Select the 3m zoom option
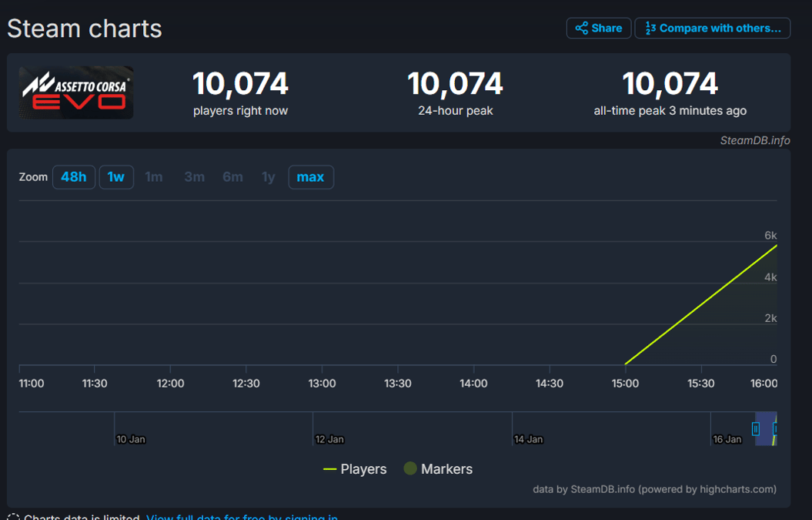This screenshot has width=812, height=520. (x=195, y=176)
